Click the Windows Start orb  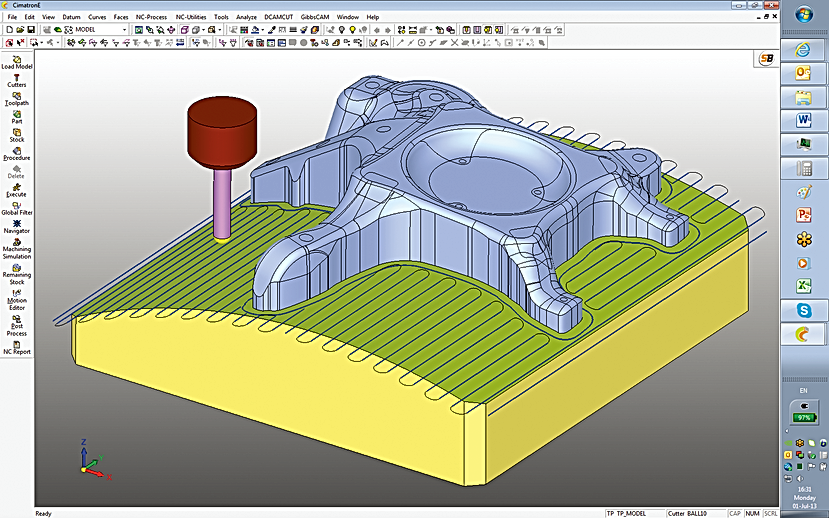(804, 14)
